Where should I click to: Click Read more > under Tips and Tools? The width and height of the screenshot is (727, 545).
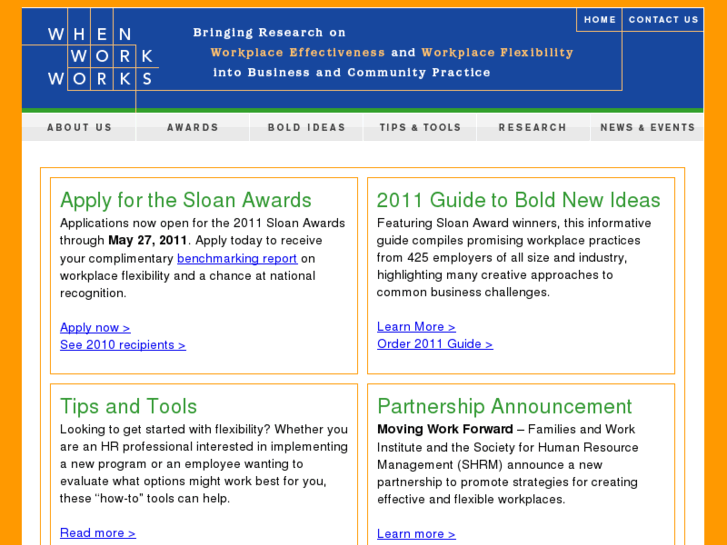coord(98,533)
